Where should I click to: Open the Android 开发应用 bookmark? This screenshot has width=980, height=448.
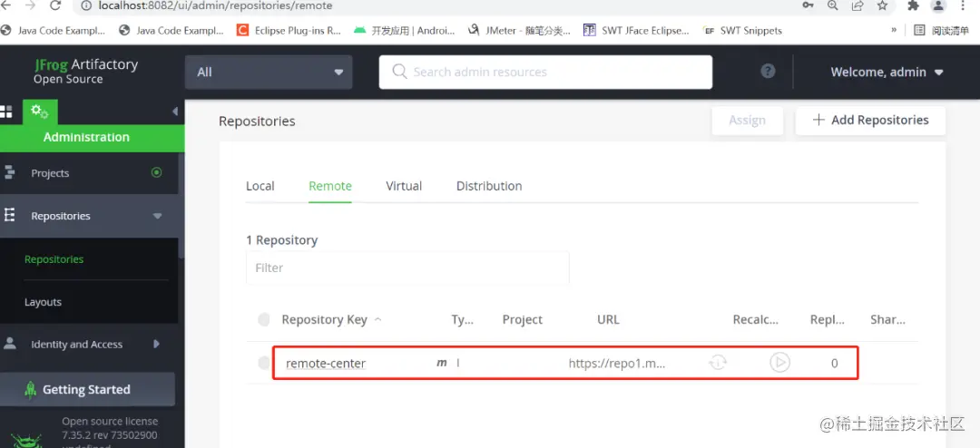point(404,30)
